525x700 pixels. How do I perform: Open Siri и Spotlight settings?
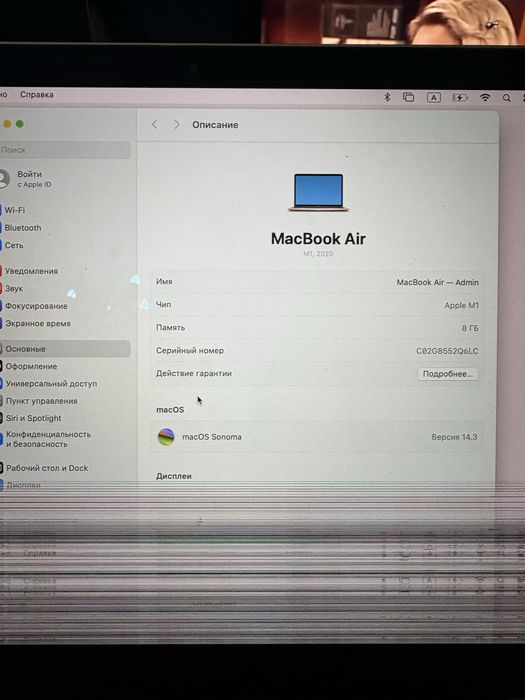(32, 418)
